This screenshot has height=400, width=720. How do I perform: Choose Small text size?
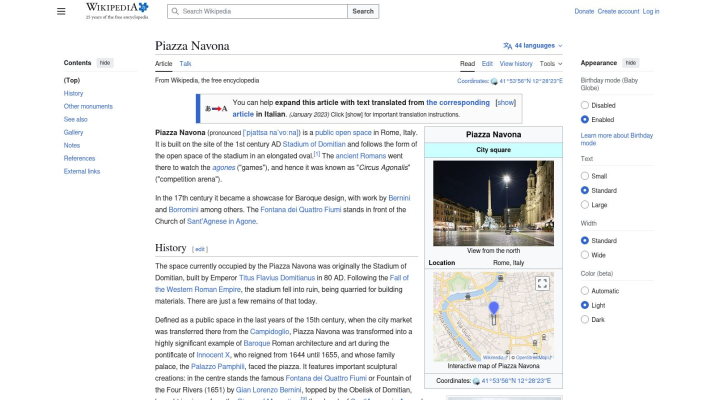point(585,176)
